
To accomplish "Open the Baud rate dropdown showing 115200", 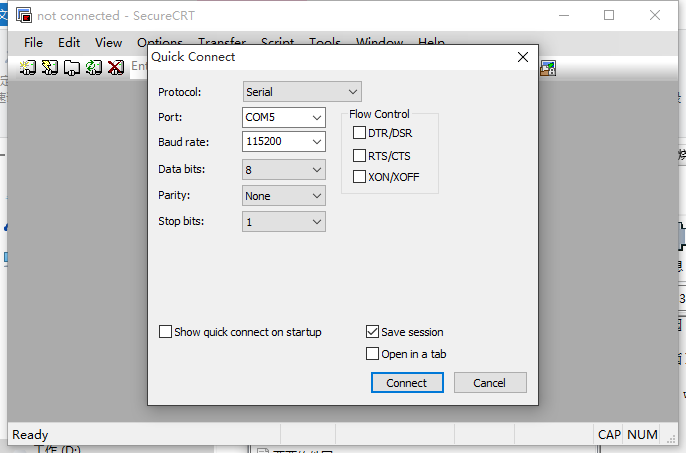I will [x=284, y=141].
